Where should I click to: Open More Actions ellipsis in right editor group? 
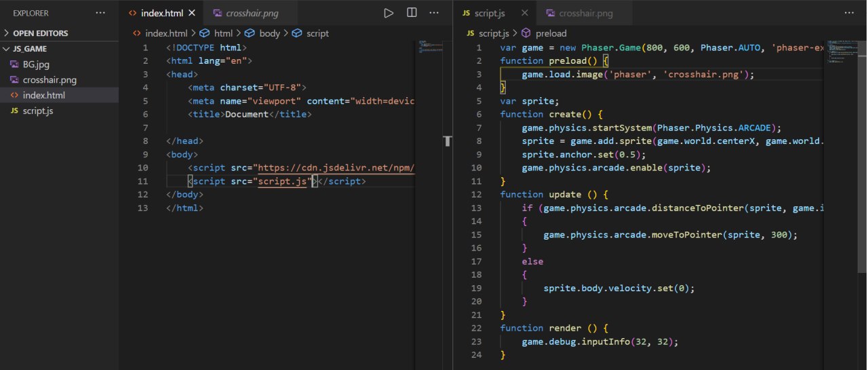(x=848, y=13)
